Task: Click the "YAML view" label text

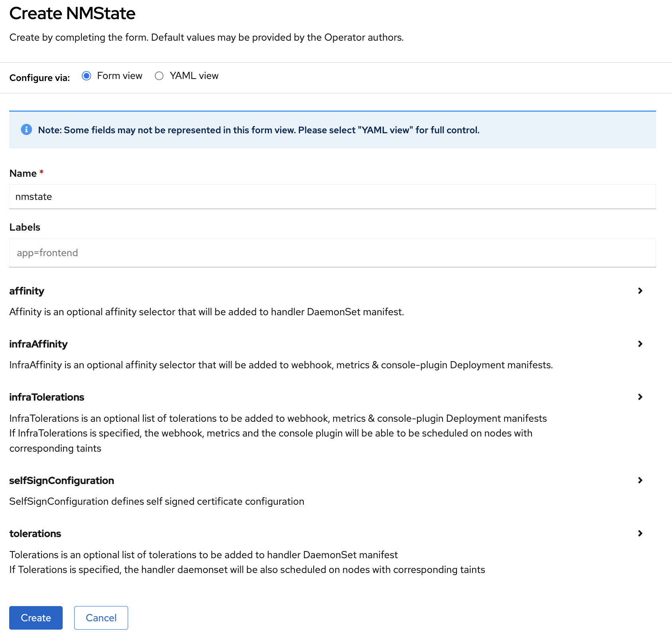Action: click(194, 76)
